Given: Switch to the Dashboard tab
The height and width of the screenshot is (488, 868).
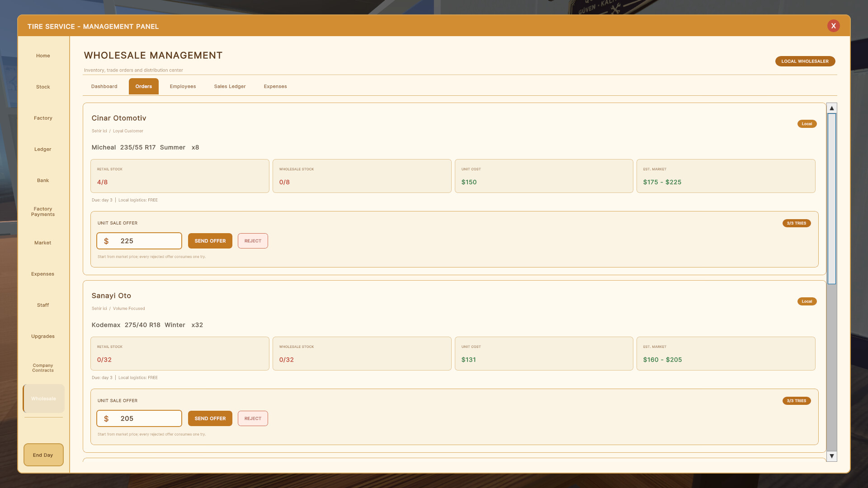Looking at the screenshot, I should tap(104, 86).
